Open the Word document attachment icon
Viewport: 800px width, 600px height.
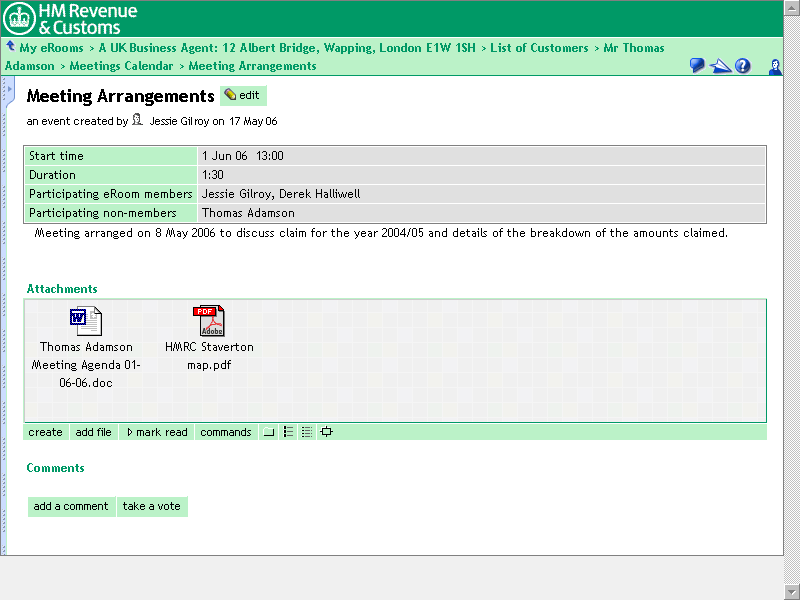[86, 321]
